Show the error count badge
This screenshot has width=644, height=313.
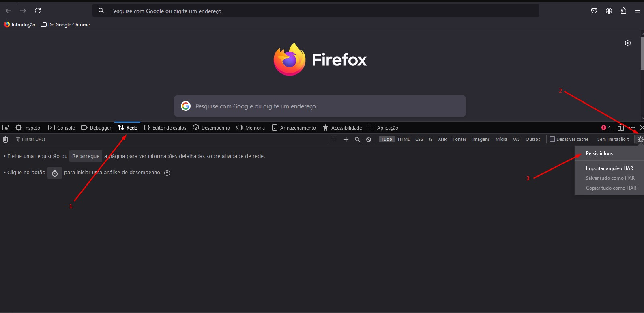pyautogui.click(x=606, y=127)
